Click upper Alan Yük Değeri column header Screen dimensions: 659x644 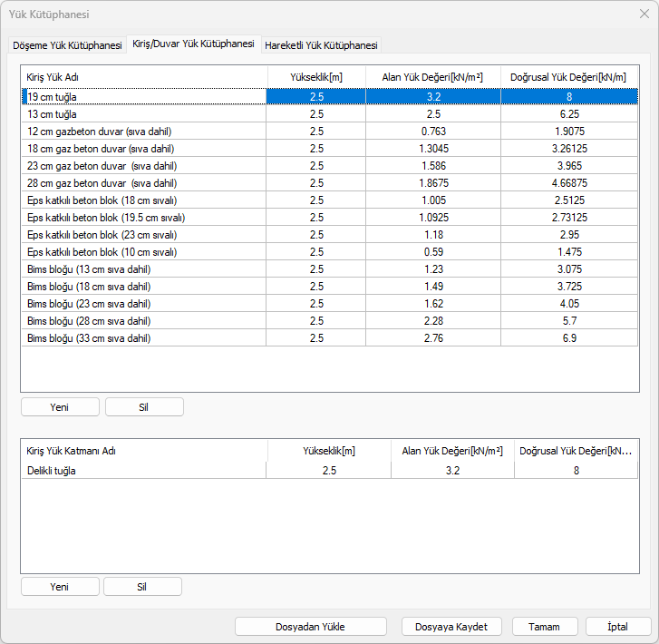[432, 77]
